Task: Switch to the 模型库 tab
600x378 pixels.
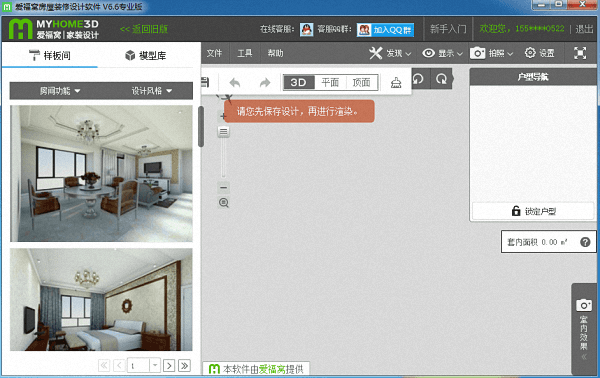Action: pos(145,55)
